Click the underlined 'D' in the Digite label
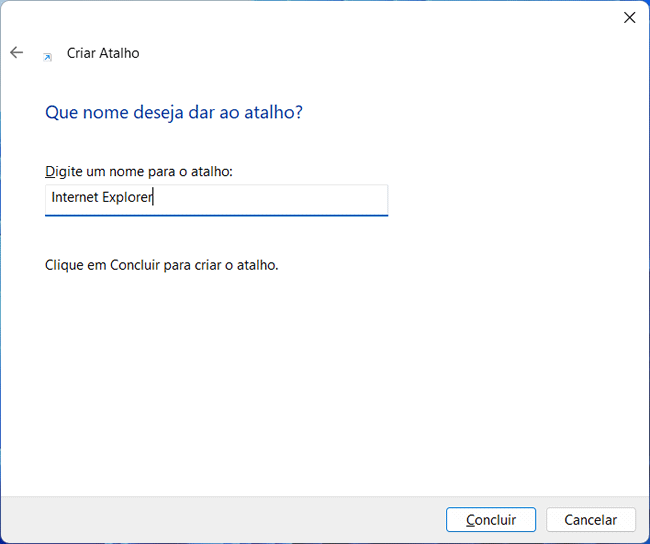The image size is (650, 544). click(50, 172)
